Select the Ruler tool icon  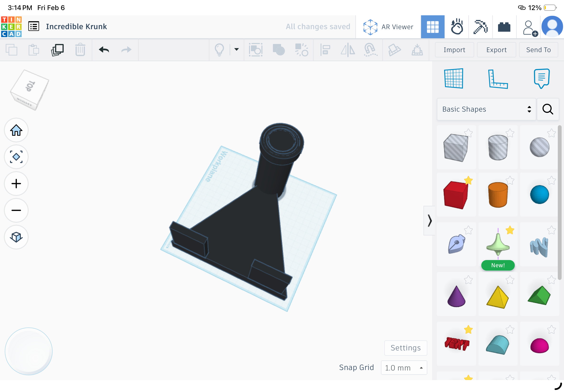498,79
